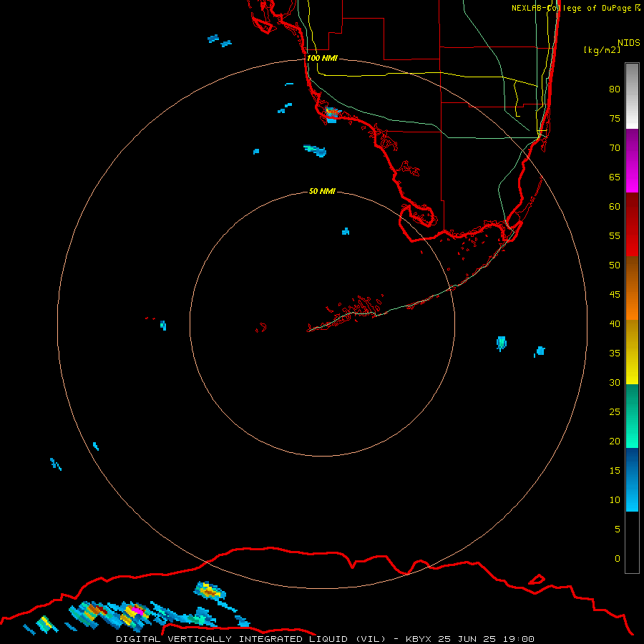The height and width of the screenshot is (644, 644).
Task: Click the 10 value on the color scale
Action: (615, 500)
